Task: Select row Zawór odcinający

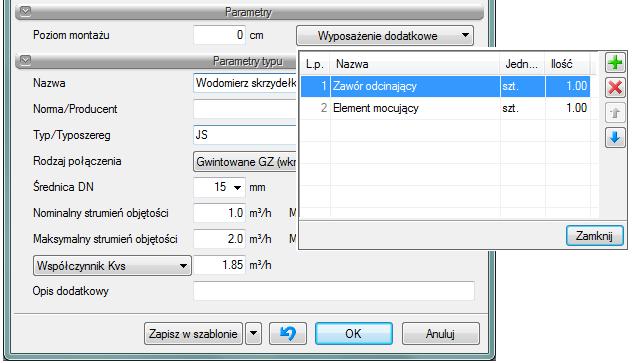Action: (445, 86)
